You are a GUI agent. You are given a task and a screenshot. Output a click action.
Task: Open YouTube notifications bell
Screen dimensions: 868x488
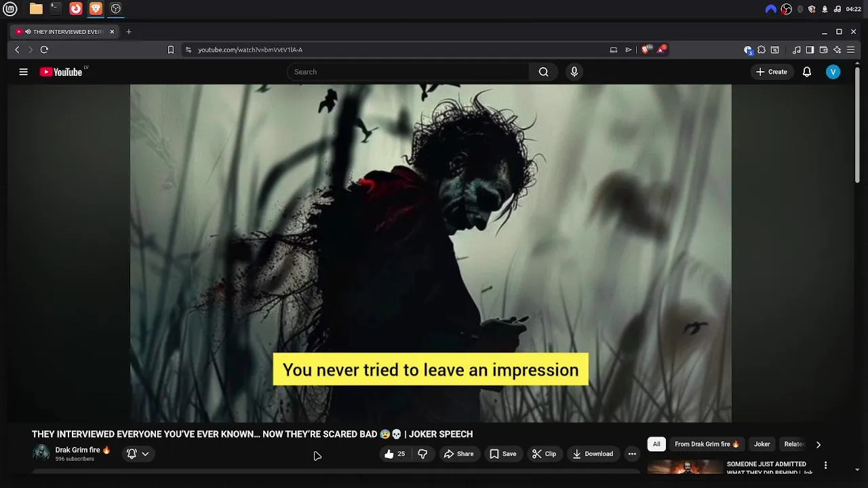click(x=807, y=72)
